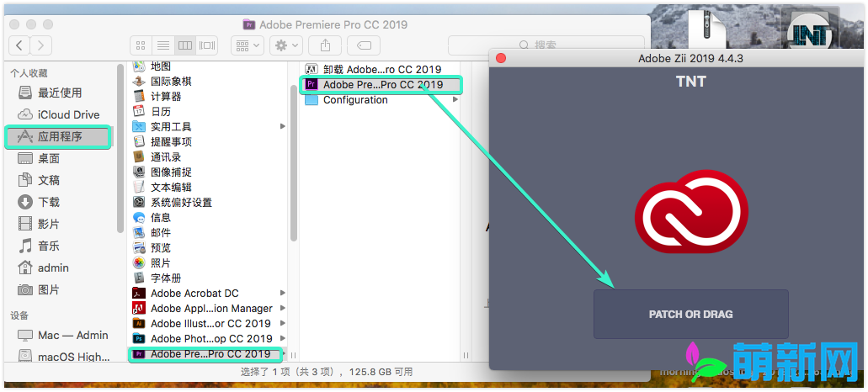
Task: Switch Finder to gallery view
Action: [207, 45]
